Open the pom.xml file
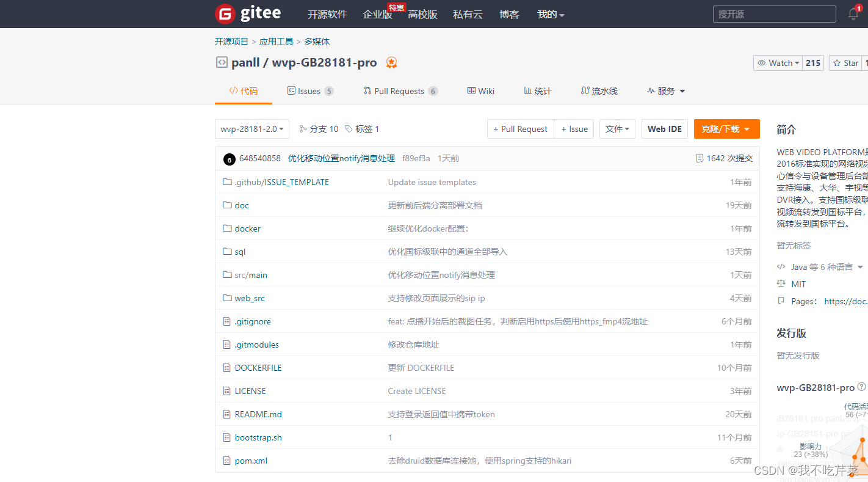 pyautogui.click(x=251, y=461)
